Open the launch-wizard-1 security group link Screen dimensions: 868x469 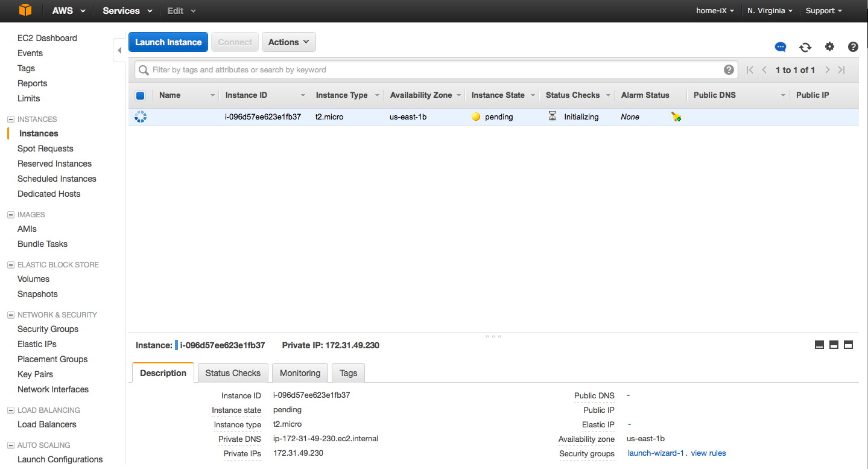pyautogui.click(x=656, y=453)
